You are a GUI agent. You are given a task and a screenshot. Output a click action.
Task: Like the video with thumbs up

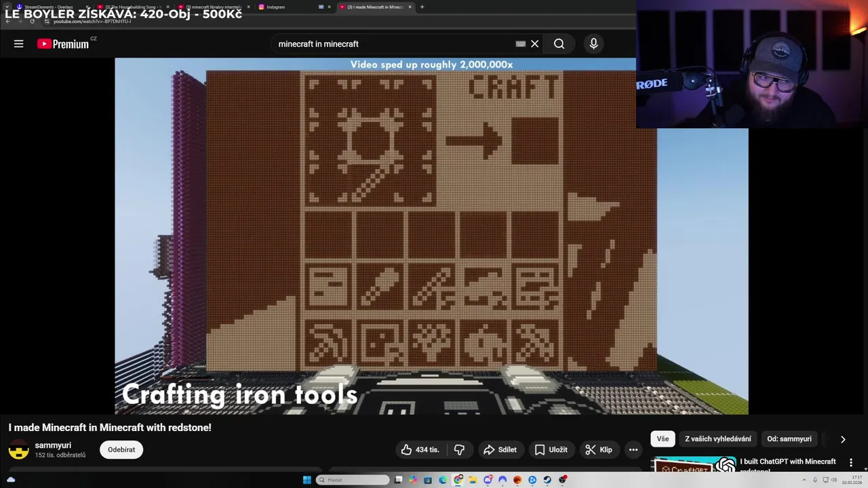[420, 449]
